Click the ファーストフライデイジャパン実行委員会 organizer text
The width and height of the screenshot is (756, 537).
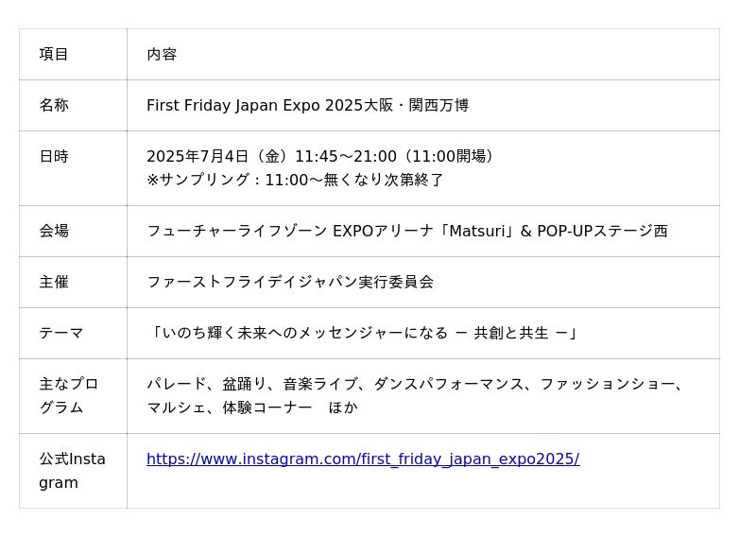coord(290,282)
